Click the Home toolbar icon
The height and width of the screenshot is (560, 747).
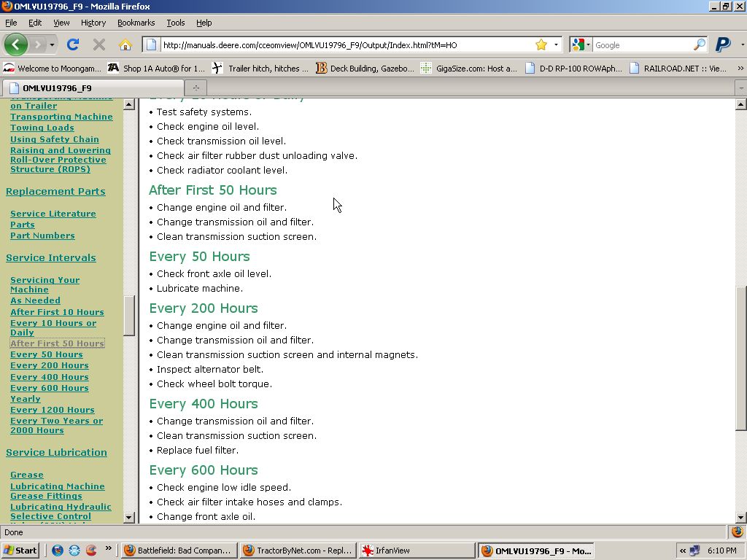point(125,44)
